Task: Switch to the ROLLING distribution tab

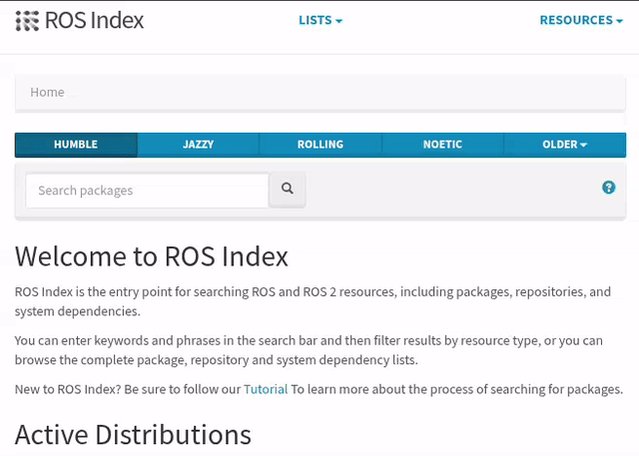Action: (x=320, y=145)
